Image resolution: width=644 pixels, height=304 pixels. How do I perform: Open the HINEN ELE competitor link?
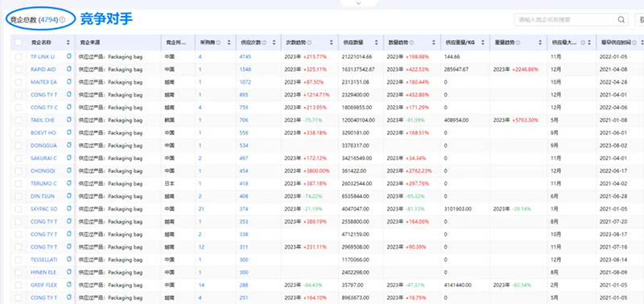point(43,273)
